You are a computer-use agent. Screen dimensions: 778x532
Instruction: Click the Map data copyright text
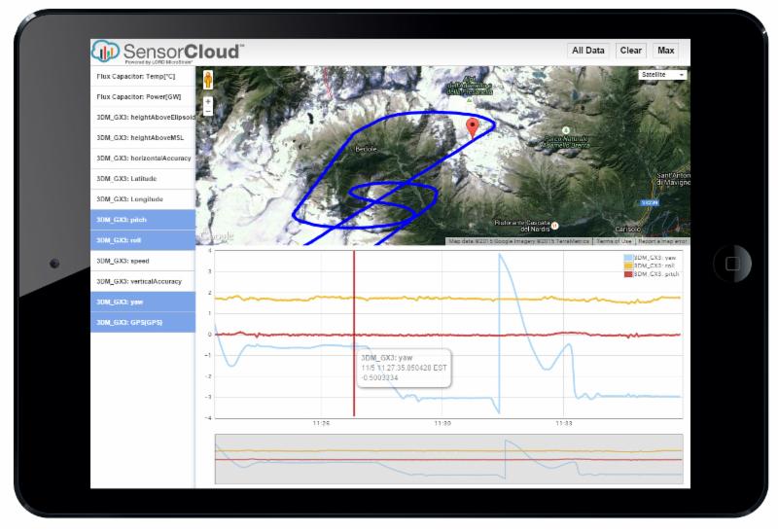pos(518,241)
